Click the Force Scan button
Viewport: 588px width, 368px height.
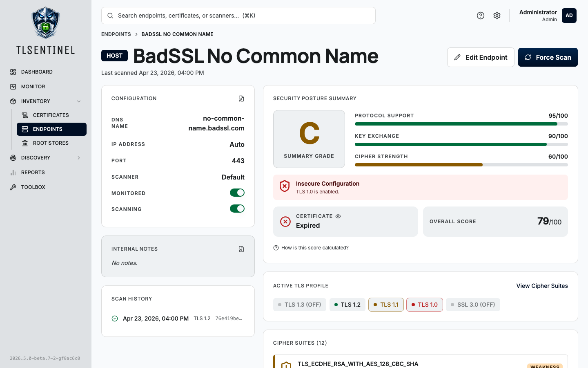[x=548, y=57]
